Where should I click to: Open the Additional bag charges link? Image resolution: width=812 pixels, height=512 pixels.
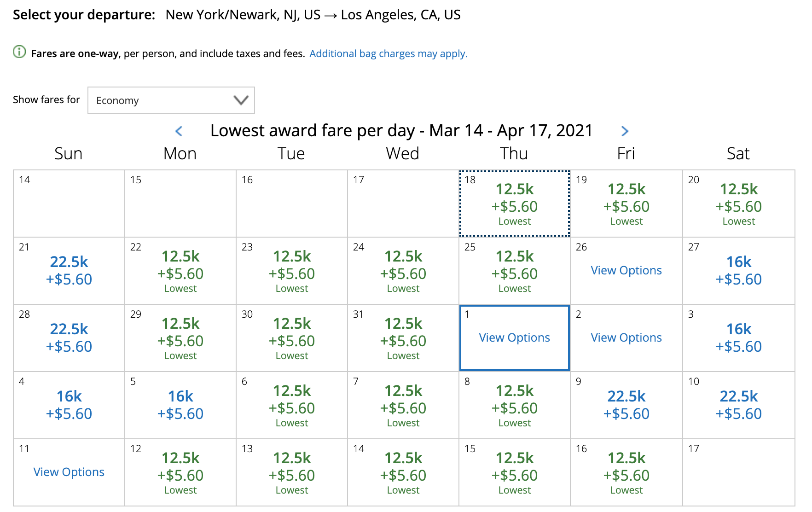pos(388,54)
